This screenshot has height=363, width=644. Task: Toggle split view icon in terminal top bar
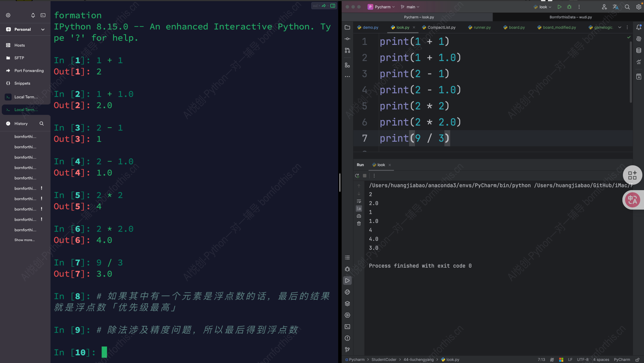[x=333, y=5]
